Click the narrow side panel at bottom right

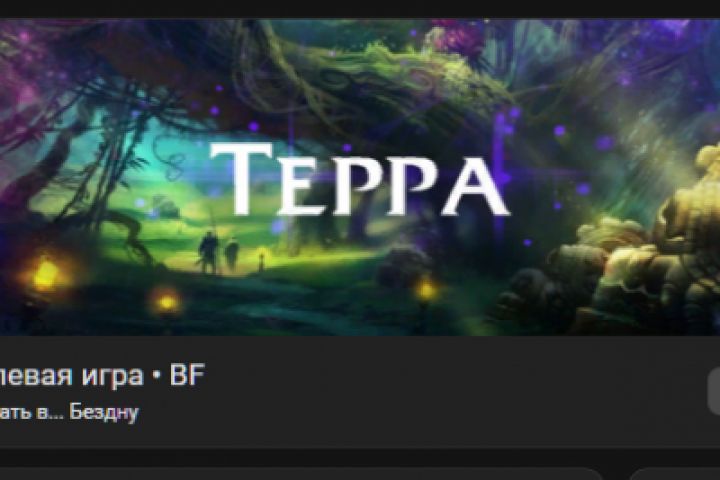pyautogui.click(x=675, y=474)
